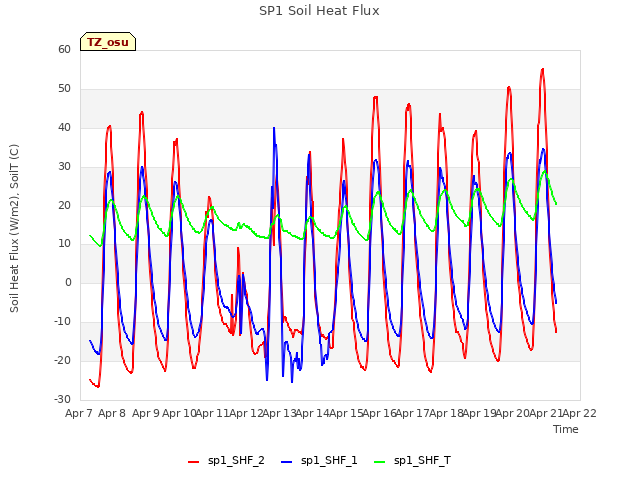Click the 30 y-axis tick label

point(64,167)
